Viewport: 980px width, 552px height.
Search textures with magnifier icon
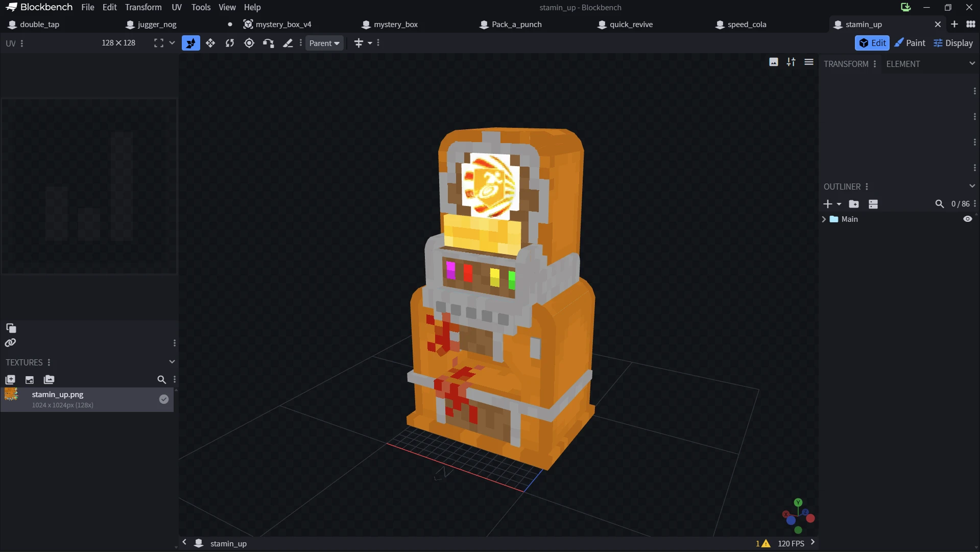tap(161, 380)
